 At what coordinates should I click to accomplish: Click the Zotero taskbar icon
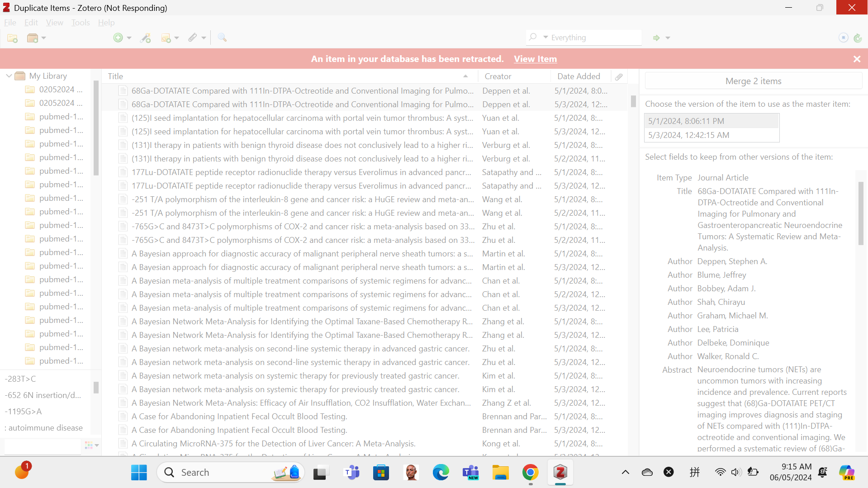[x=560, y=473]
